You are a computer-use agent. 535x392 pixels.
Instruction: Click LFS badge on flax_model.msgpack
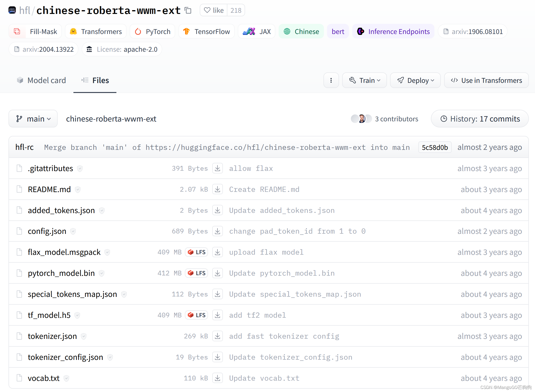(196, 252)
